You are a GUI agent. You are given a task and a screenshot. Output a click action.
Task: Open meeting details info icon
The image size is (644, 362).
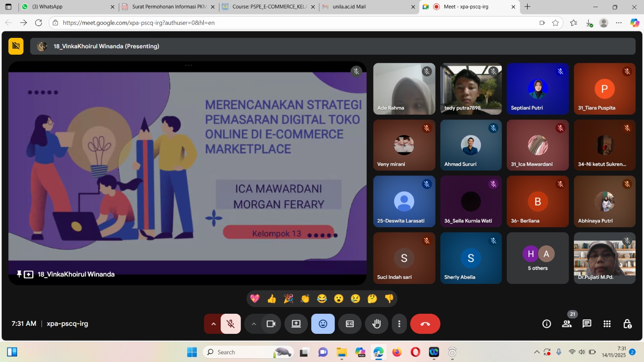click(x=547, y=324)
